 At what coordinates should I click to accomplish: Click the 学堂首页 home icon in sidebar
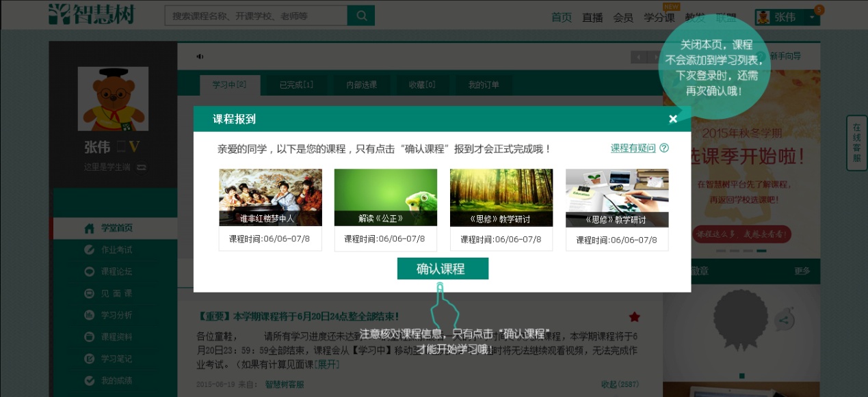(89, 228)
